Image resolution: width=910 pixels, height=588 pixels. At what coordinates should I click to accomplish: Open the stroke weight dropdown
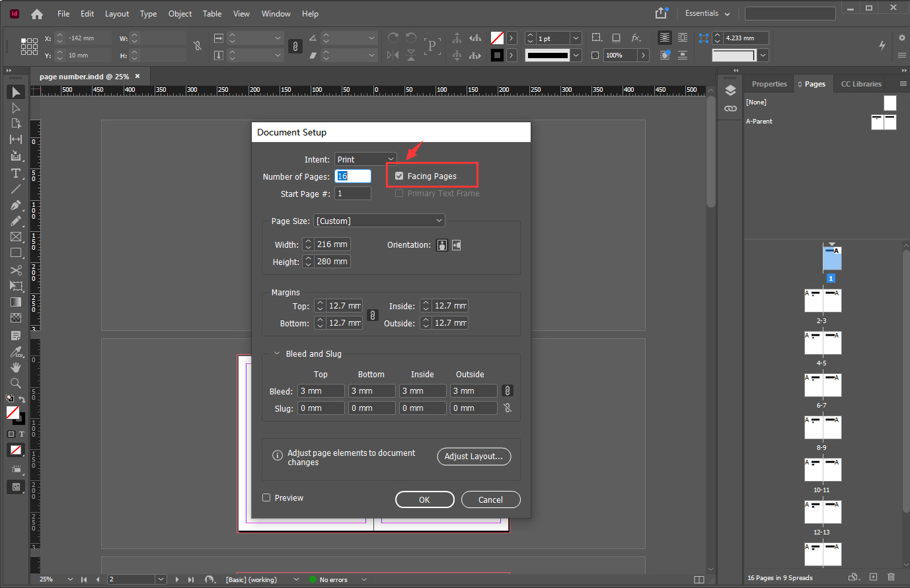point(576,38)
